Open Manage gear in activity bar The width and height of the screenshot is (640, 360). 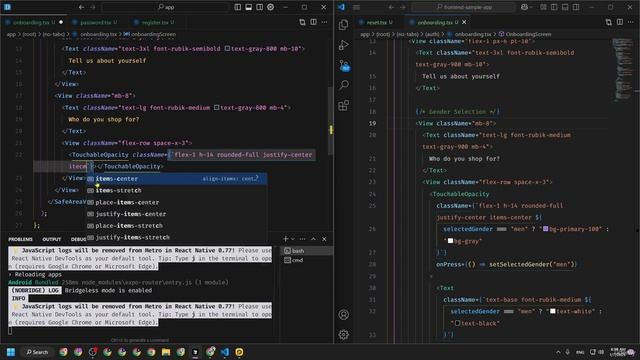pos(344,335)
